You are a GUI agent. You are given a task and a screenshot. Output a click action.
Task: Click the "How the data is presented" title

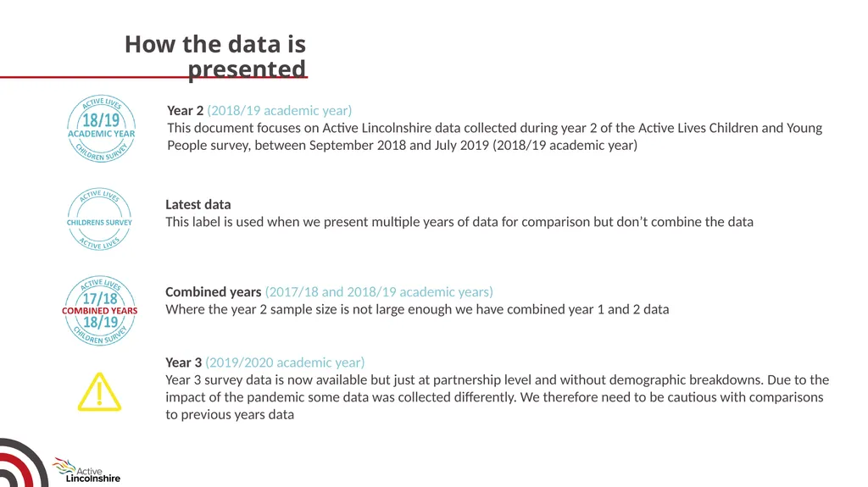[215, 57]
